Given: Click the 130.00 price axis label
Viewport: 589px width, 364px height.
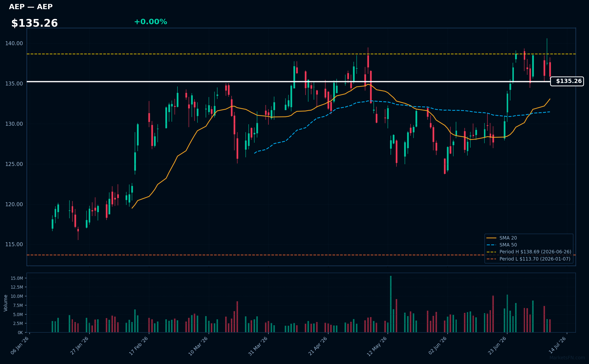Looking at the screenshot, I should tap(14, 124).
